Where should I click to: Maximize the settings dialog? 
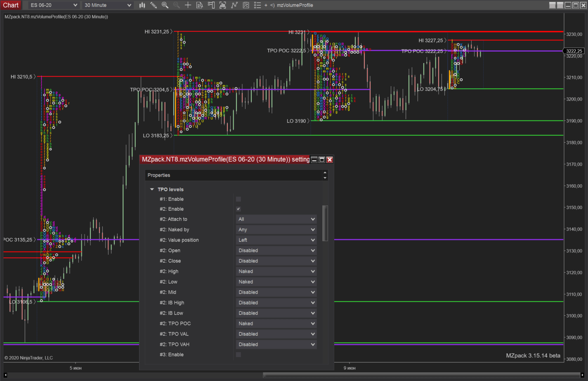(322, 160)
